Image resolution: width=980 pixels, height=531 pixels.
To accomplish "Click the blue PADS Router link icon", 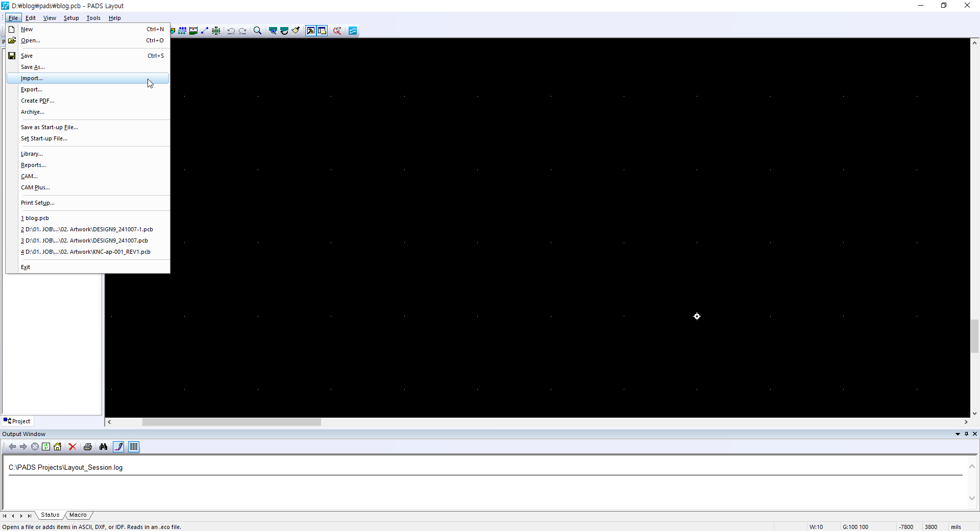I will (353, 31).
